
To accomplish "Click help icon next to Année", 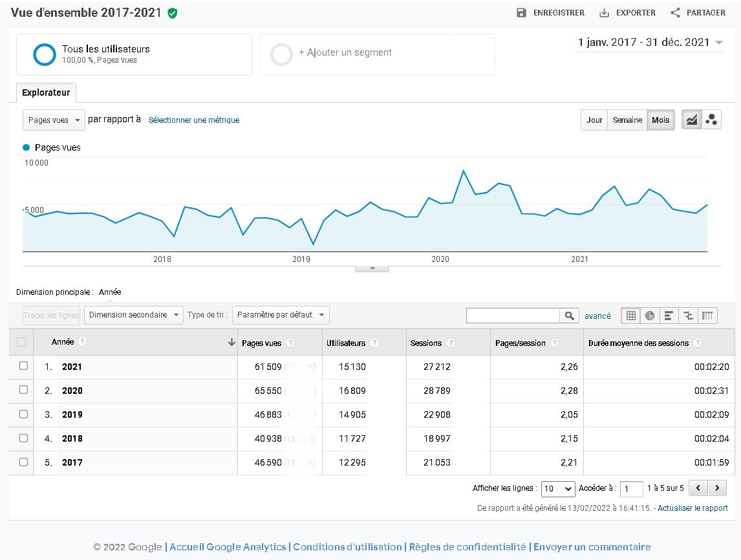I will [82, 341].
